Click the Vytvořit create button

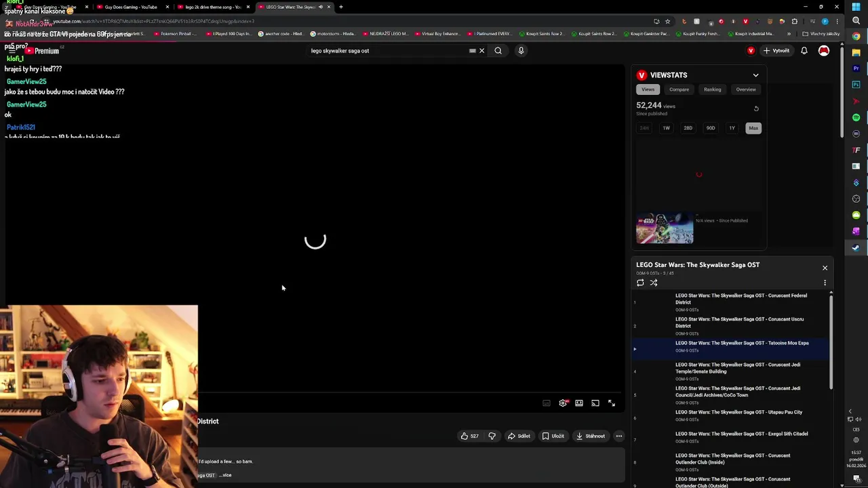777,51
